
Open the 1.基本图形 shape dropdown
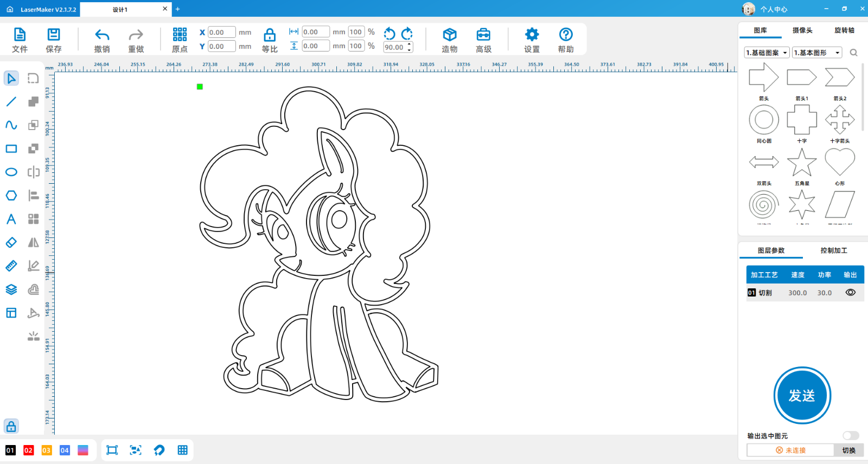pyautogui.click(x=816, y=53)
